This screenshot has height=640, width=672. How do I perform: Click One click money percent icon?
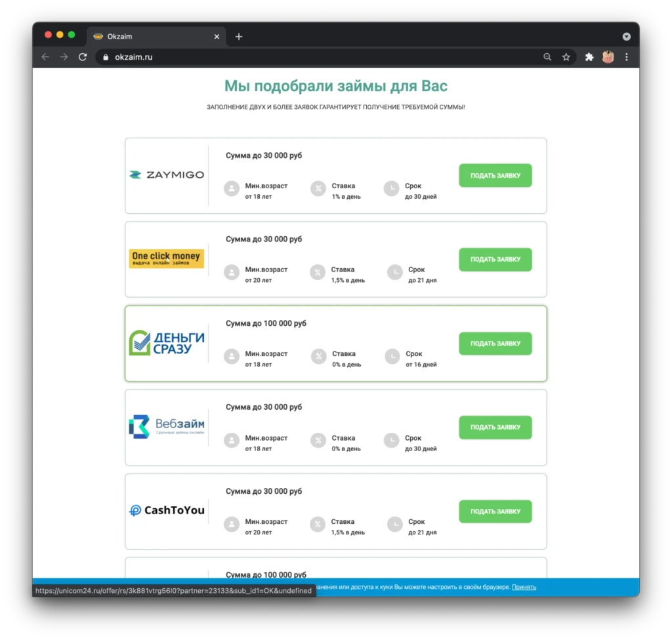[x=318, y=272]
